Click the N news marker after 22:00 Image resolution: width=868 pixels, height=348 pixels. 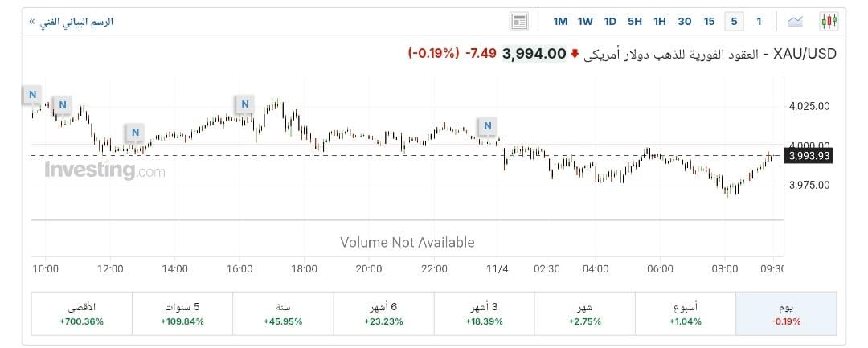(487, 125)
